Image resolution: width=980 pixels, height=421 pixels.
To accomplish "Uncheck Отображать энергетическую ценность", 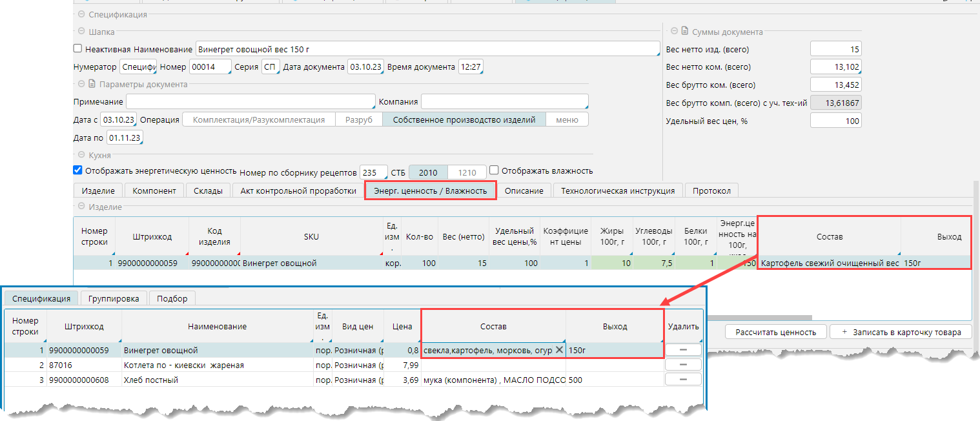I will [78, 170].
